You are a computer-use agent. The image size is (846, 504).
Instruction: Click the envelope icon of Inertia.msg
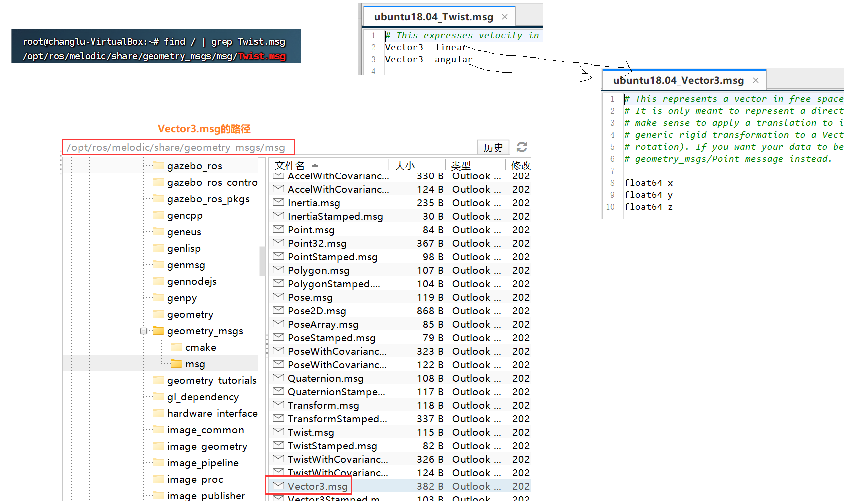point(278,202)
